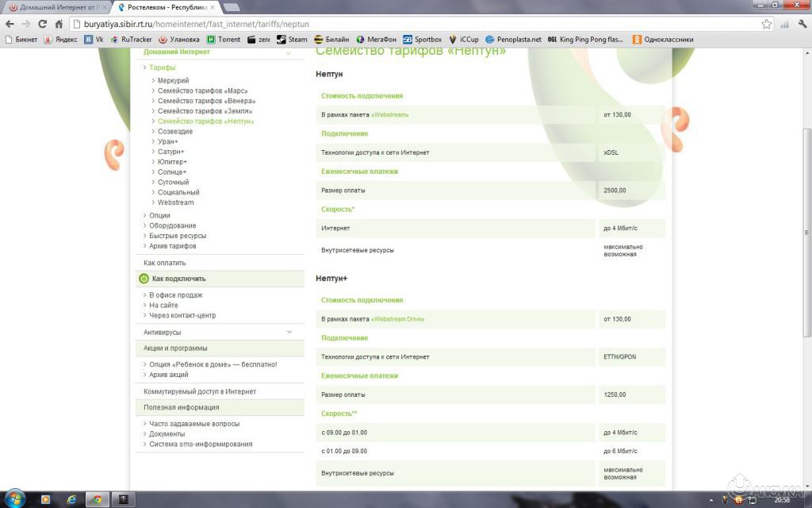Expand the Быстрые ресурсы sidebar item
This screenshot has width=812, height=508.
[178, 236]
